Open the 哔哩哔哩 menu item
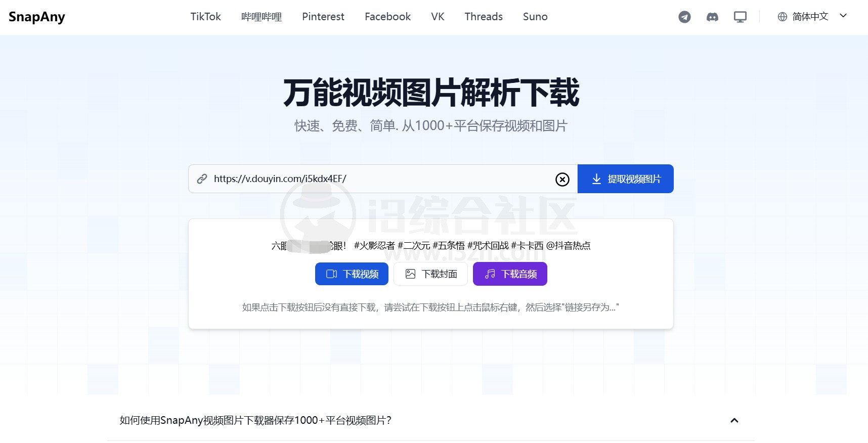The width and height of the screenshot is (868, 443). pos(262,17)
